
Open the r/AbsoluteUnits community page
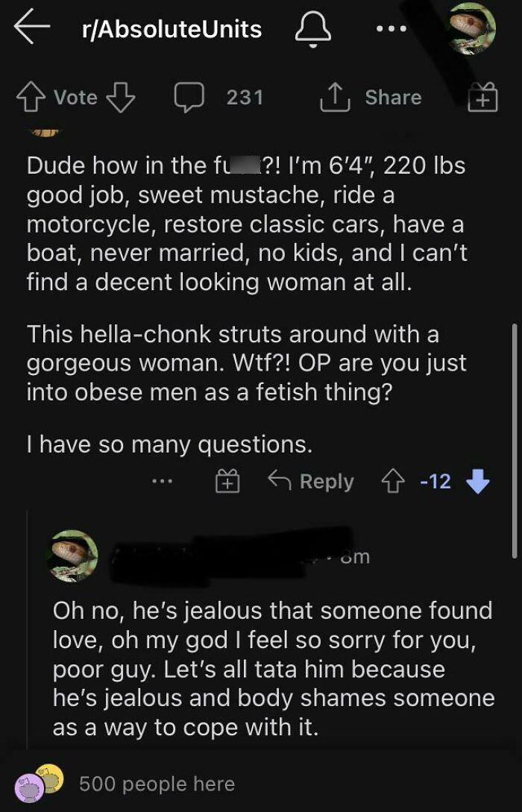click(x=171, y=28)
